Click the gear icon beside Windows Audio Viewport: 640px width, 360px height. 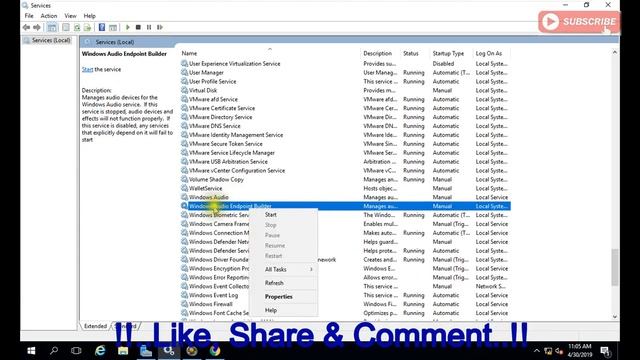point(184,197)
